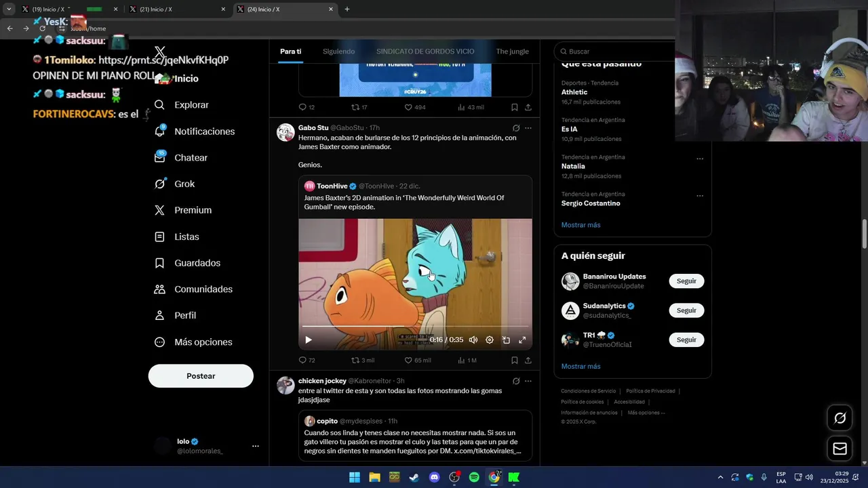Open Premium in sidebar

182,210
